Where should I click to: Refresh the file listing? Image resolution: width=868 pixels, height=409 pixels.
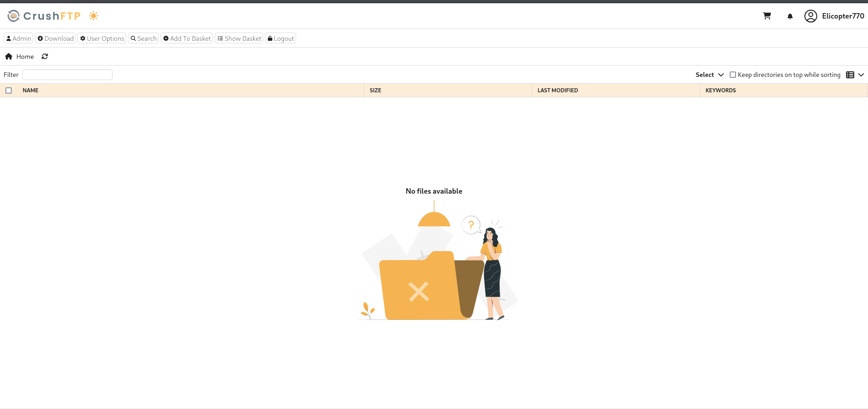click(45, 57)
